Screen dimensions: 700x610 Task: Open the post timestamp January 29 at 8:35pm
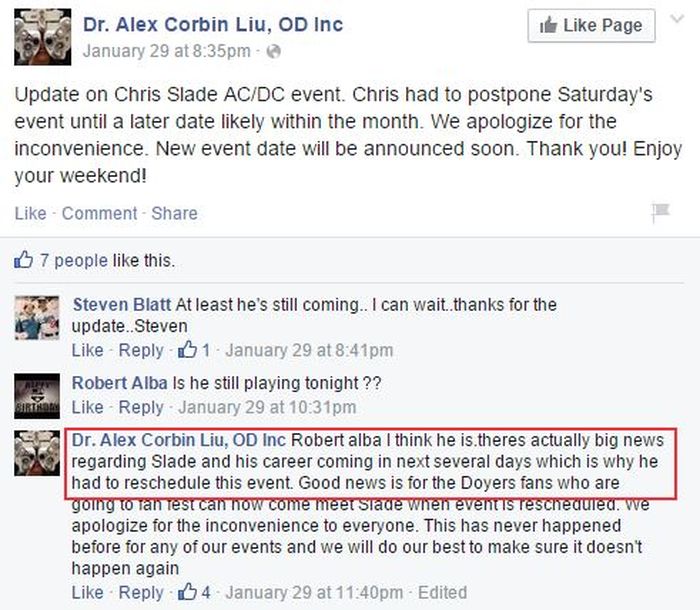[166, 50]
